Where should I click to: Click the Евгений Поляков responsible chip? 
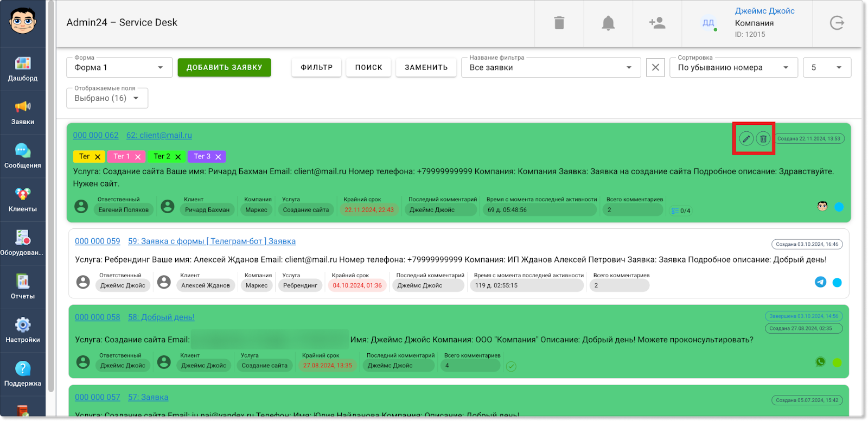pyautogui.click(x=124, y=210)
